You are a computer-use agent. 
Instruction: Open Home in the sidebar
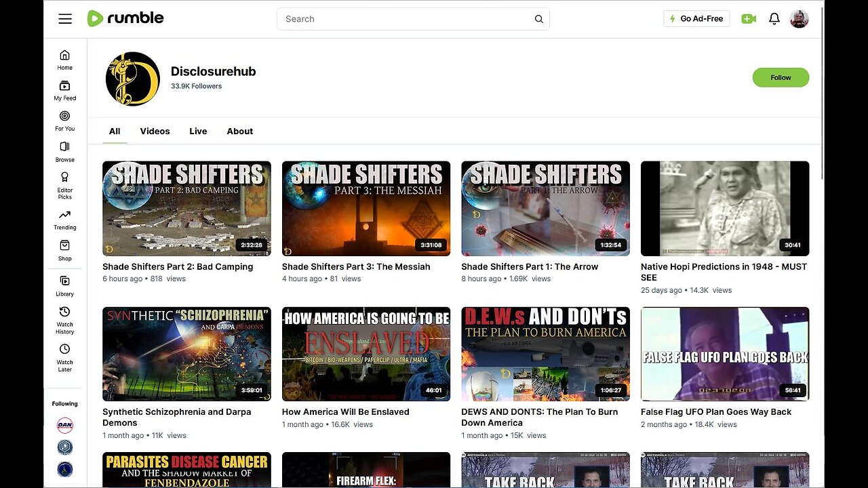pos(65,60)
